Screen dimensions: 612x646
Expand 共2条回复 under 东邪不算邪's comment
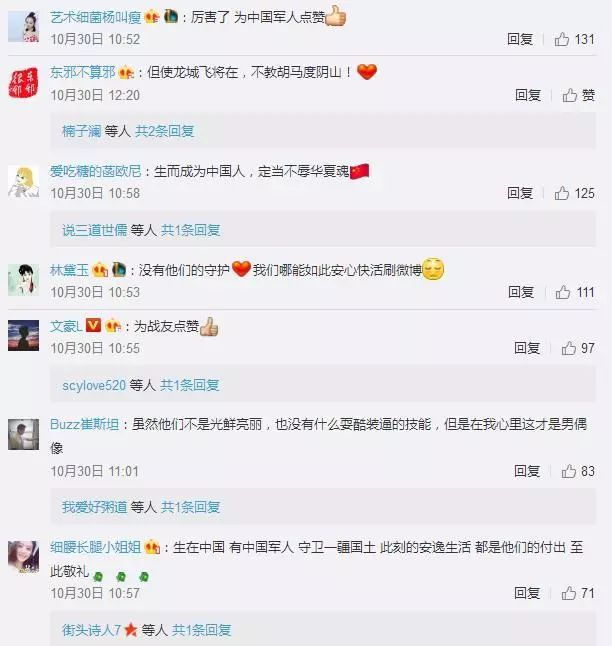coord(164,131)
